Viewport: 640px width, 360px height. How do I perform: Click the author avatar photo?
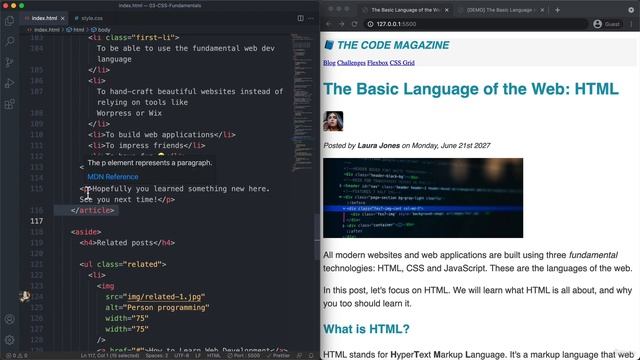coord(333,121)
